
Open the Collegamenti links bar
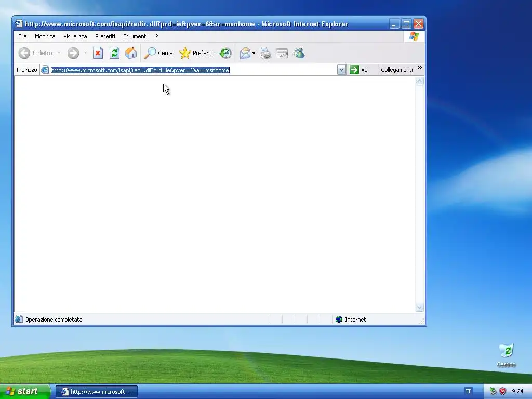coord(396,70)
